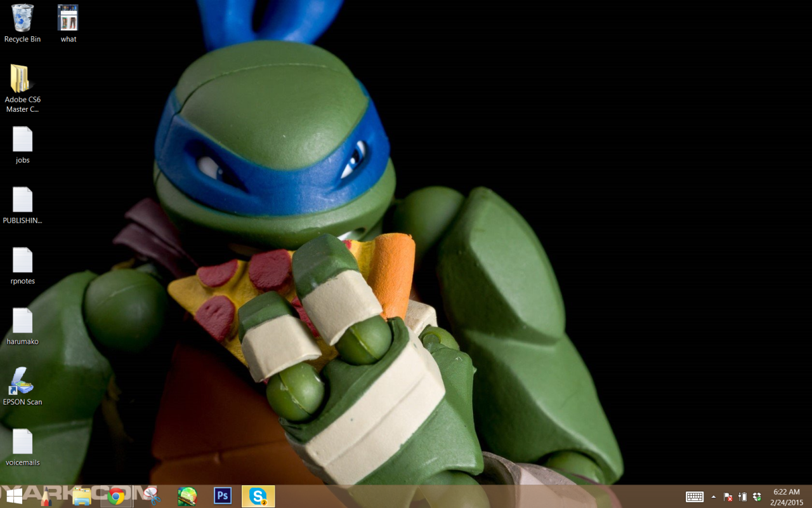Select the Adobe CS6 Master Collection folder

tap(22, 88)
